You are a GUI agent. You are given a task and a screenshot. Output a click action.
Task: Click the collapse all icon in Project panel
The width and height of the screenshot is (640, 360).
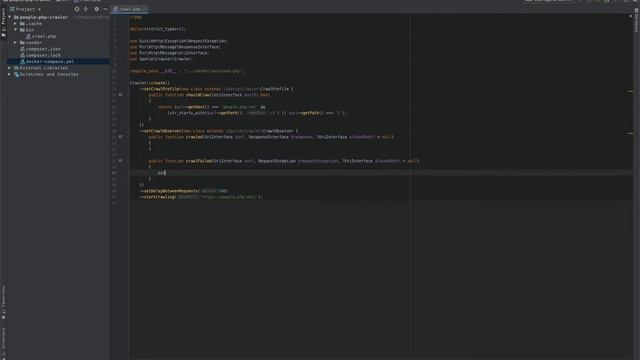[x=86, y=9]
